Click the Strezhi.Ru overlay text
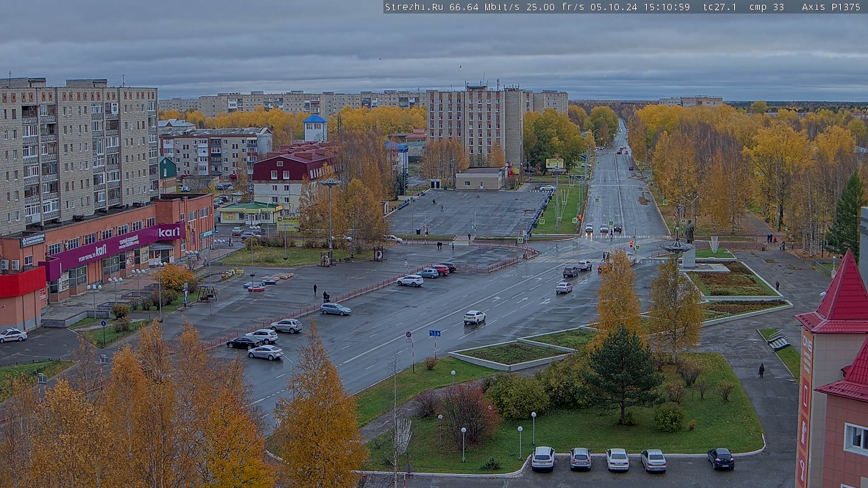 pos(414,7)
